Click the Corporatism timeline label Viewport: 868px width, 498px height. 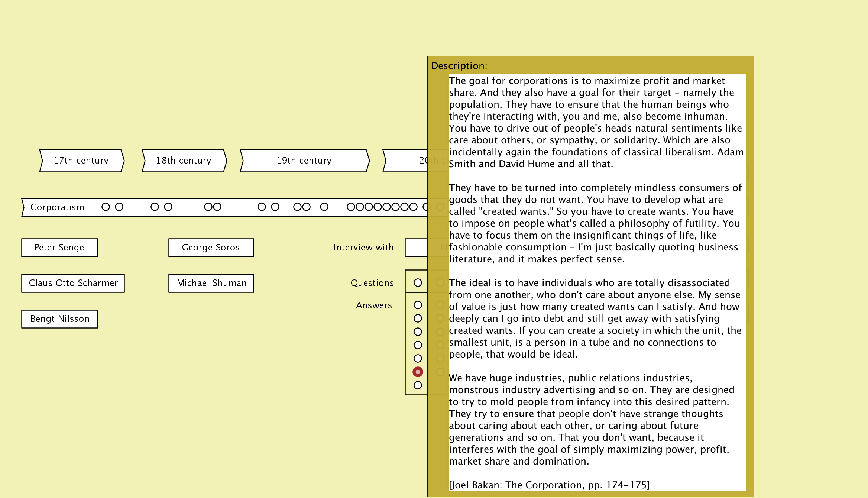[57, 207]
